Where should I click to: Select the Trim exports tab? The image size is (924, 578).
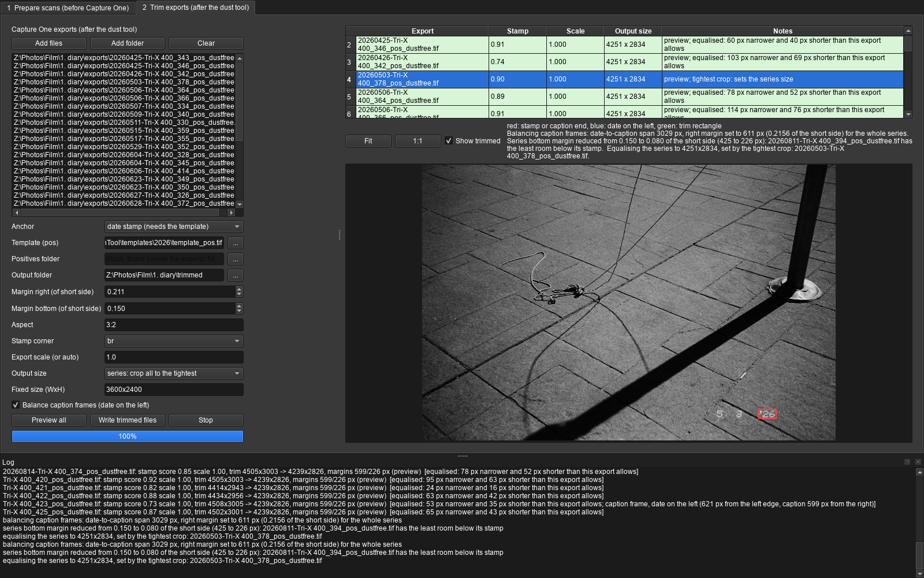pyautogui.click(x=196, y=8)
